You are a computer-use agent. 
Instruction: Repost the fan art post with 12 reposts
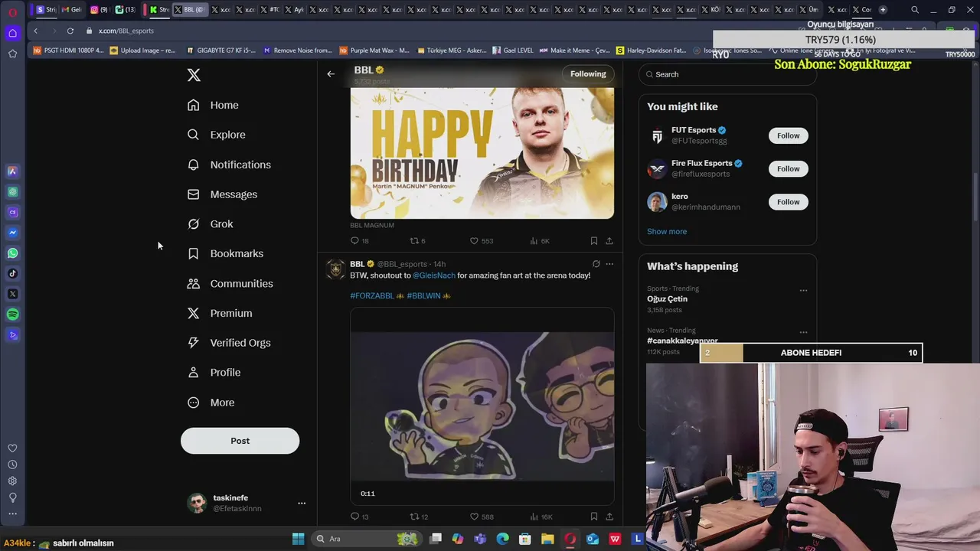(x=419, y=517)
